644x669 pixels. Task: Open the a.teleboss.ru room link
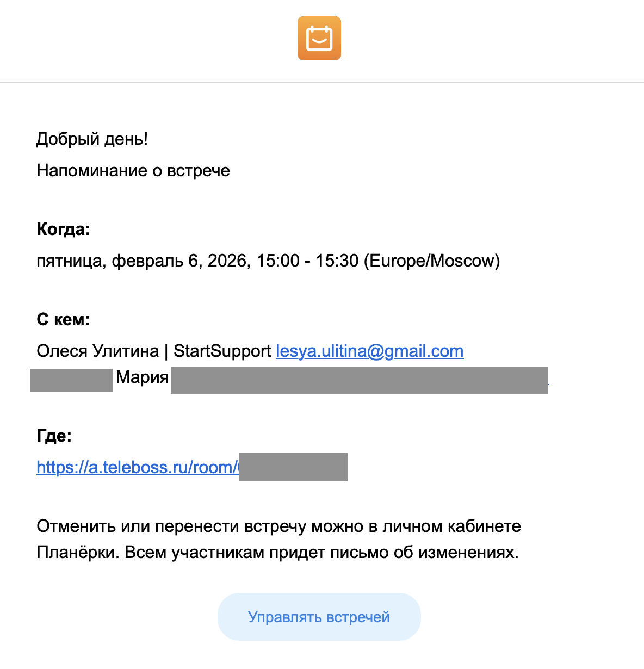(x=137, y=468)
